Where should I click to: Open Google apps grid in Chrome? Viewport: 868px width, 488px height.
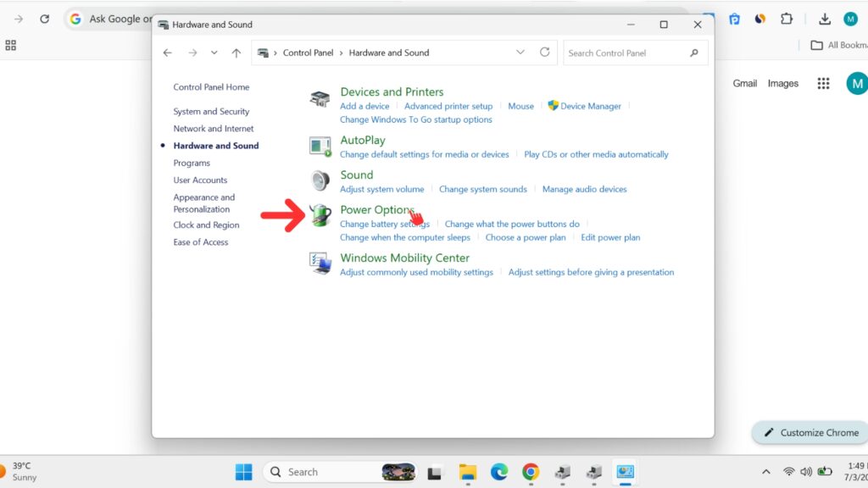pos(823,84)
